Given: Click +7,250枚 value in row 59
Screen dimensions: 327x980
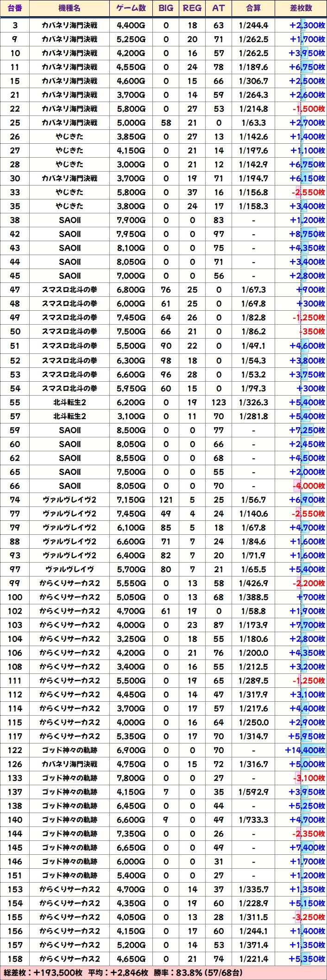Looking at the screenshot, I should point(307,430).
